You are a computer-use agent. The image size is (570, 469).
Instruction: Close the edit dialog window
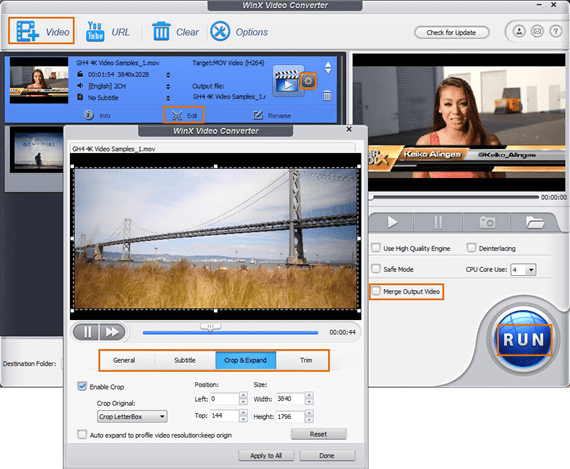click(349, 129)
